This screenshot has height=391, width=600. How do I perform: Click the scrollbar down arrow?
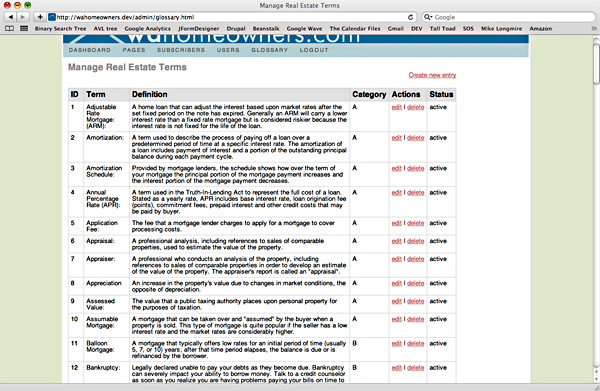tap(596, 379)
